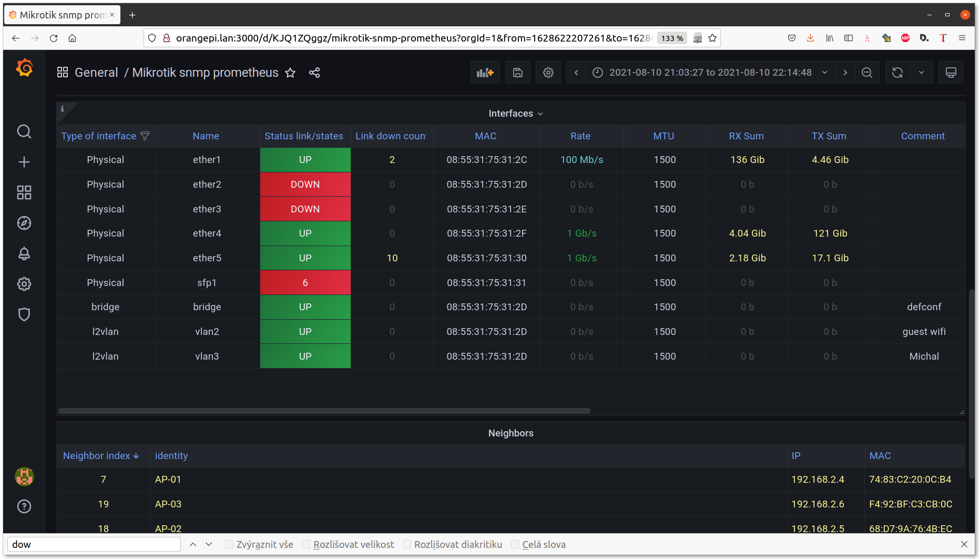Click the Interfaces horizontal scrollbar
This screenshot has height=560, width=980.
(324, 411)
